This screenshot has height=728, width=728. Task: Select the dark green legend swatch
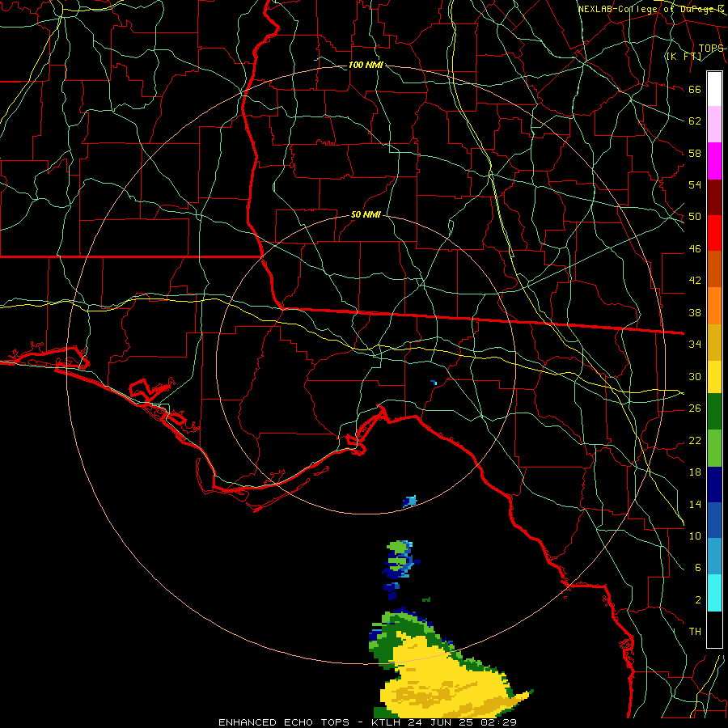point(714,412)
